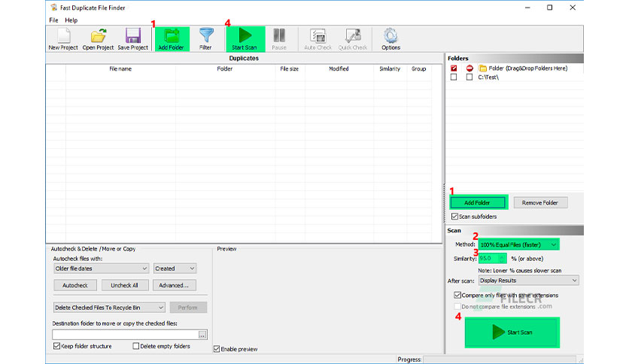This screenshot has height=364, width=629.
Task: Check the first checkbox beside C:\Test\
Action: click(x=454, y=77)
